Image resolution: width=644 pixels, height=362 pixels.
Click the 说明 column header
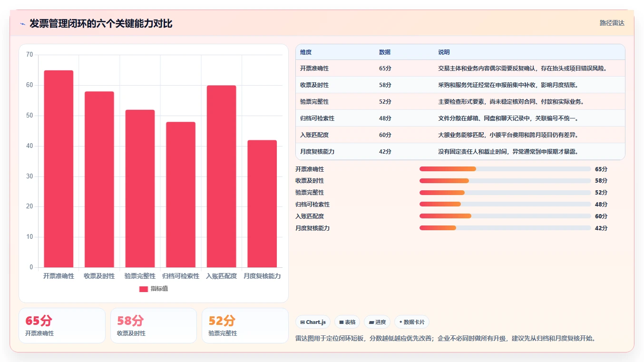(x=444, y=52)
